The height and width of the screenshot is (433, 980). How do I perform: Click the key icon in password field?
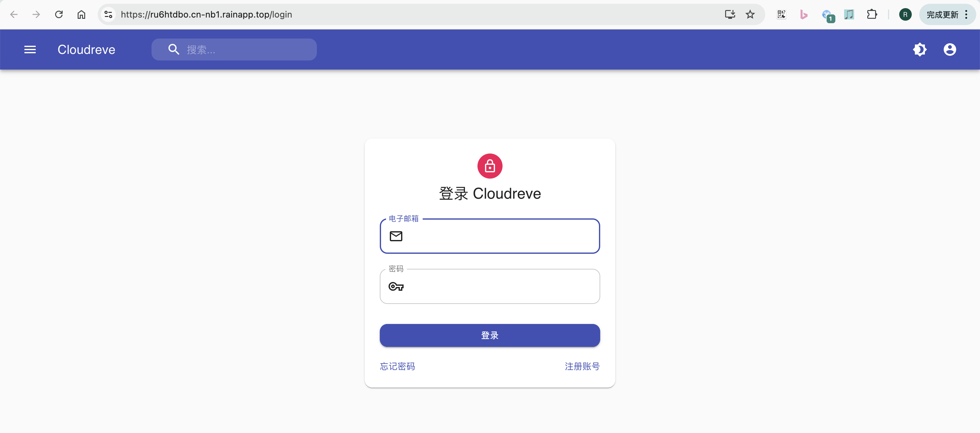396,286
